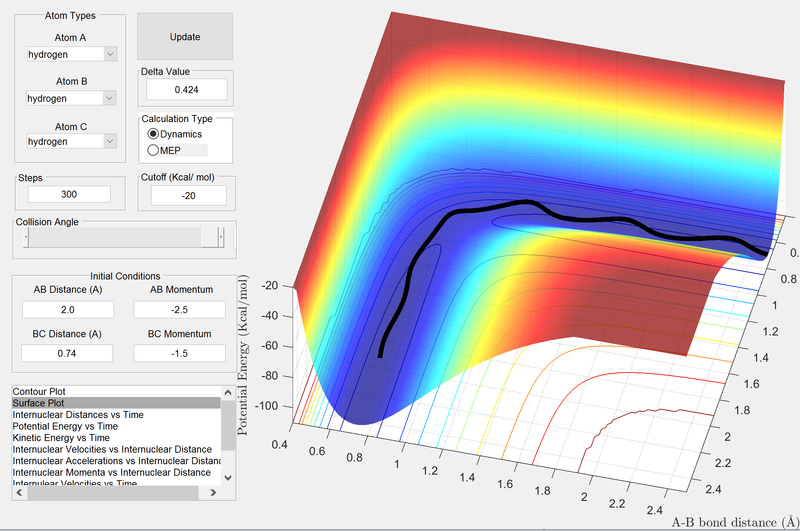Select Contour Plot from the list
The image size is (800, 531).
pyautogui.click(x=40, y=391)
